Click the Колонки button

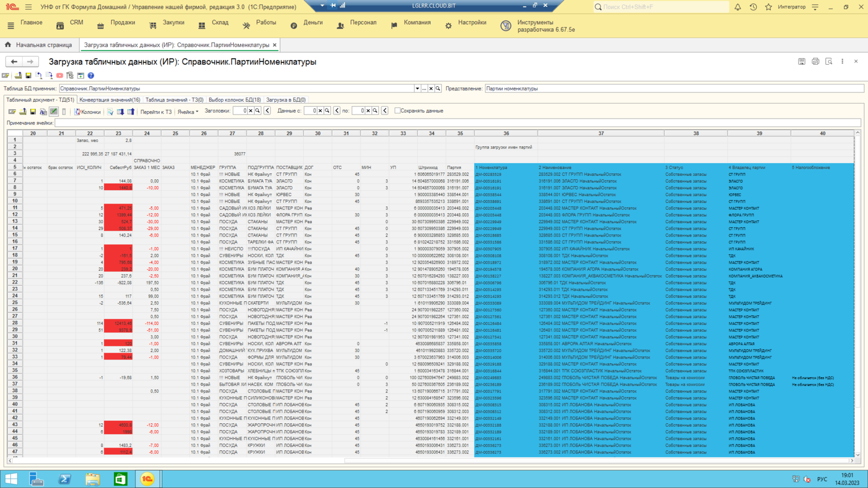pos(87,112)
